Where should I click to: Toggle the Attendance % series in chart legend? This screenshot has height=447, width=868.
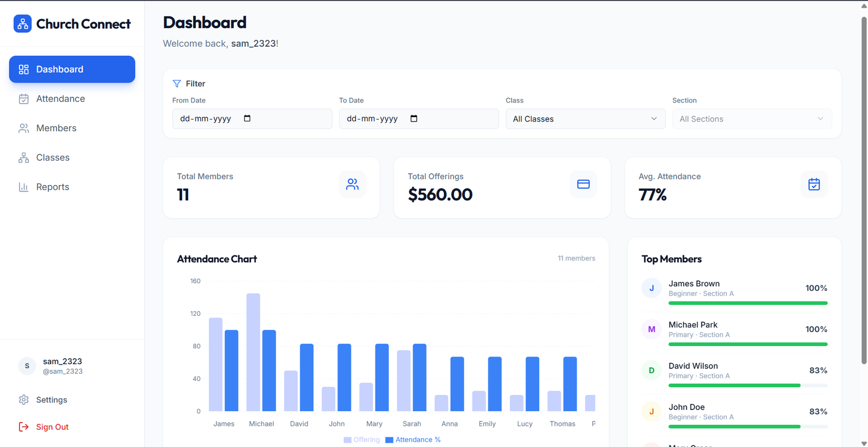[413, 440]
